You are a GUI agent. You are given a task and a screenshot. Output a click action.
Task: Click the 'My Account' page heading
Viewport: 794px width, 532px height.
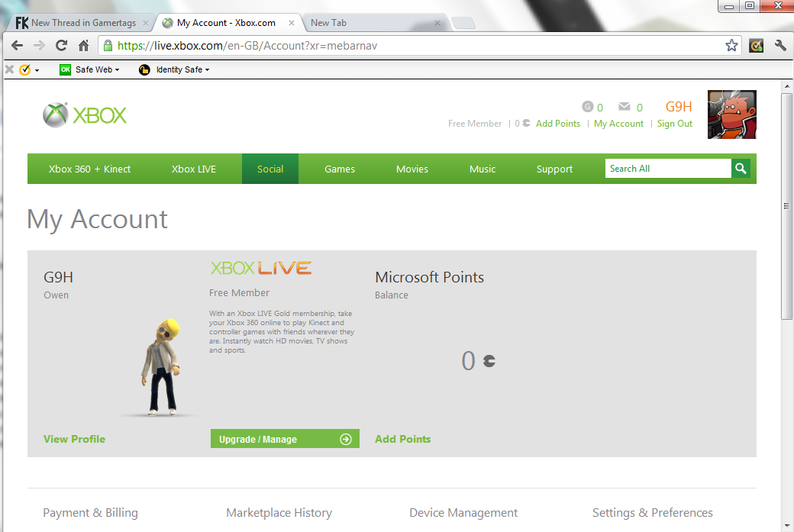click(97, 219)
